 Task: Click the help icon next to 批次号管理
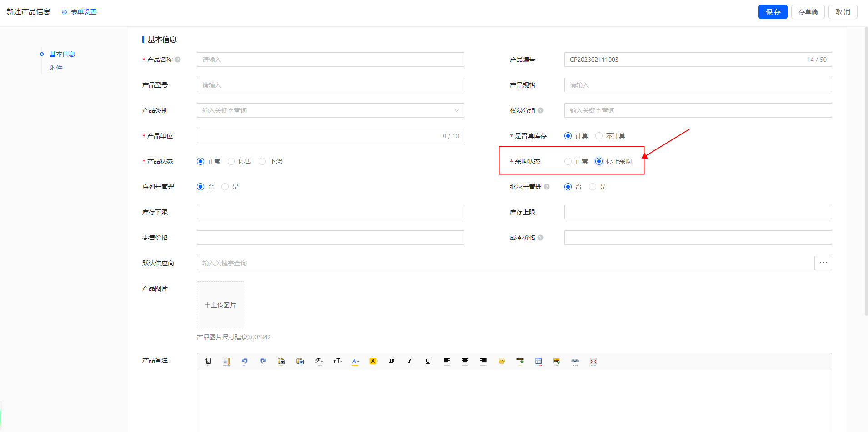pyautogui.click(x=547, y=187)
